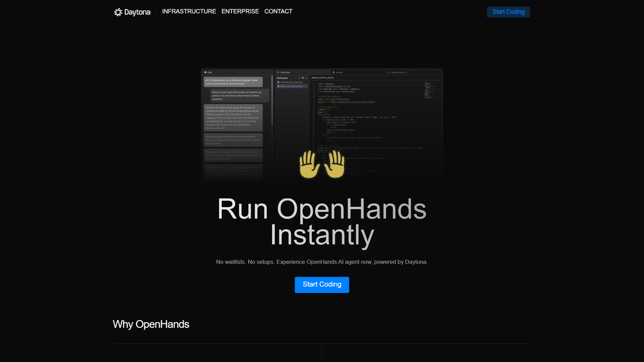This screenshot has width=644, height=362.
Task: Click Start Coding button in header
Action: (x=508, y=12)
